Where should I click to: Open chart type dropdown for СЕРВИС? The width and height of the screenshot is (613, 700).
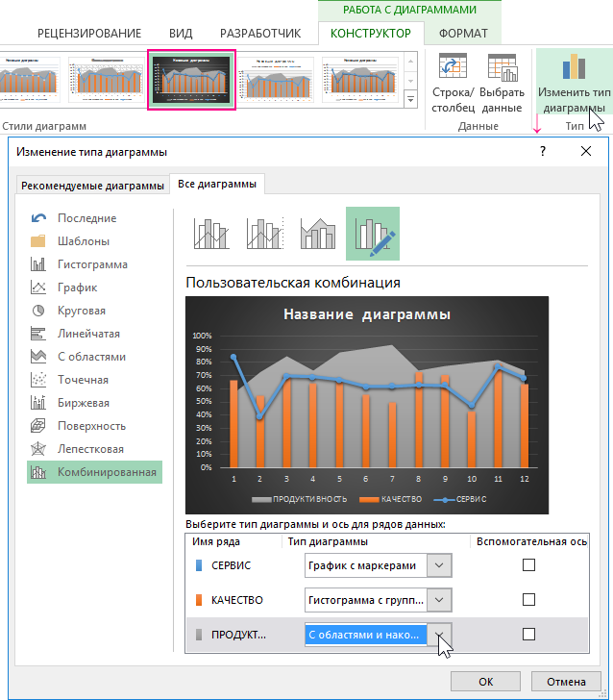[x=439, y=565]
